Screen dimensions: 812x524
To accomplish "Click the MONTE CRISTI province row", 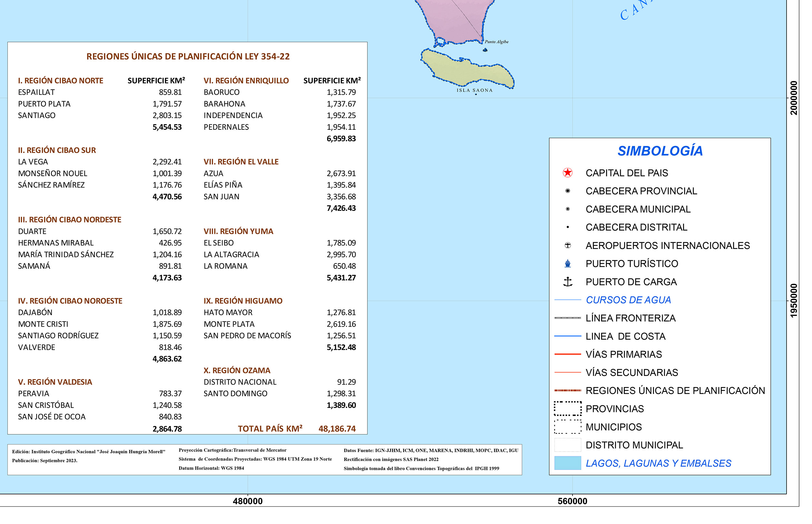I will 100,324.
